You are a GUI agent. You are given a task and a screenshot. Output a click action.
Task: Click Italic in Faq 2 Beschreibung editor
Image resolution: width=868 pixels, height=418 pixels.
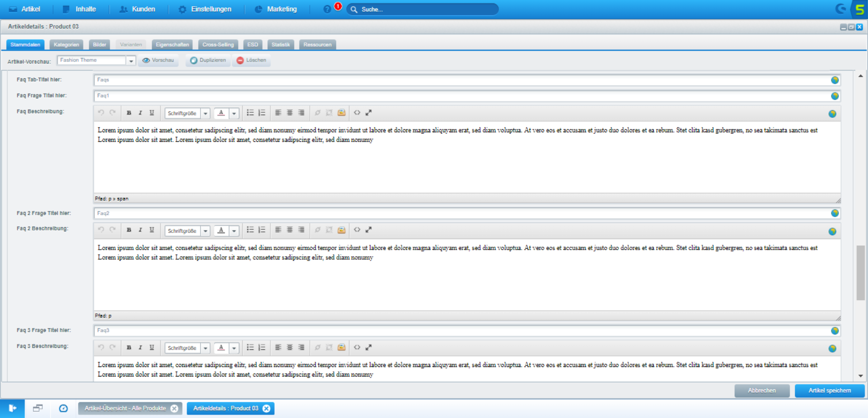140,230
